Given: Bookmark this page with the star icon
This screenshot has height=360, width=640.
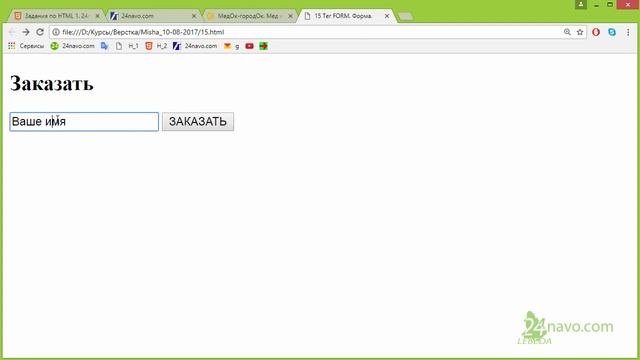Looking at the screenshot, I should (x=580, y=32).
